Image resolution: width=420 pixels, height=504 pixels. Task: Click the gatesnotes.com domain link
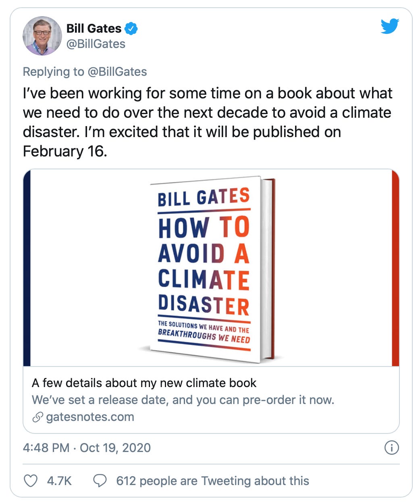(x=90, y=417)
